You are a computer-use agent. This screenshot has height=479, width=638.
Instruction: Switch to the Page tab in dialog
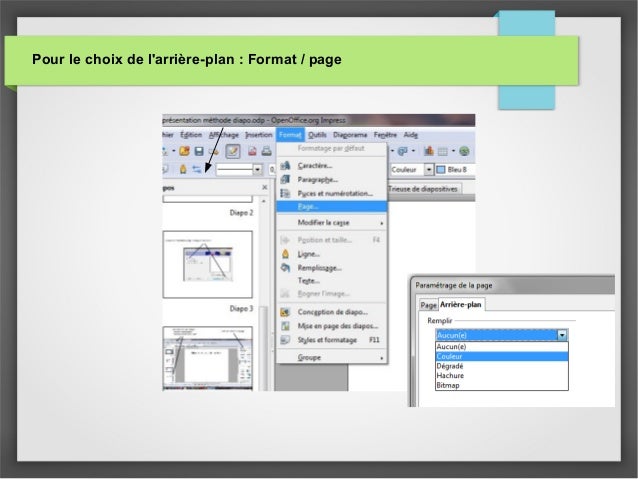click(428, 305)
